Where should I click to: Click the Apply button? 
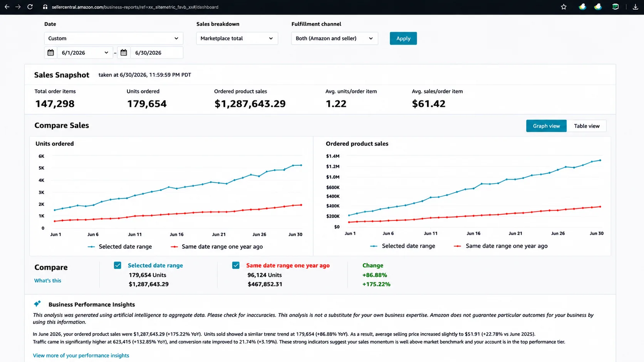click(403, 38)
